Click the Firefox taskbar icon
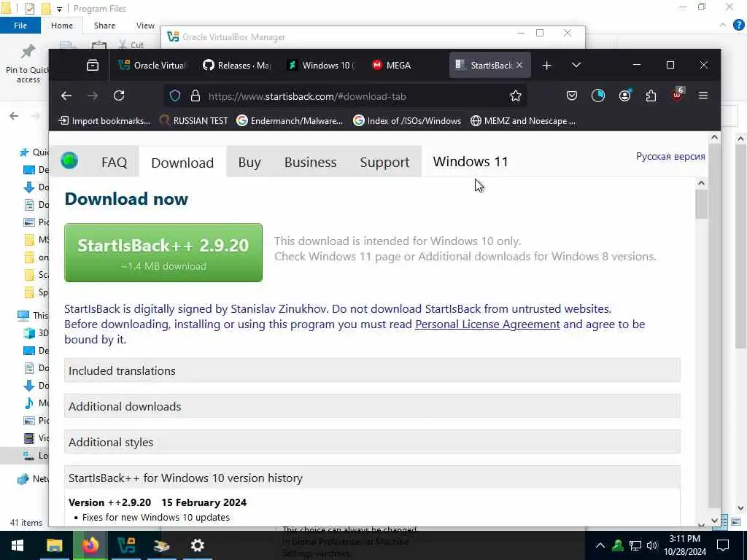 pyautogui.click(x=90, y=545)
